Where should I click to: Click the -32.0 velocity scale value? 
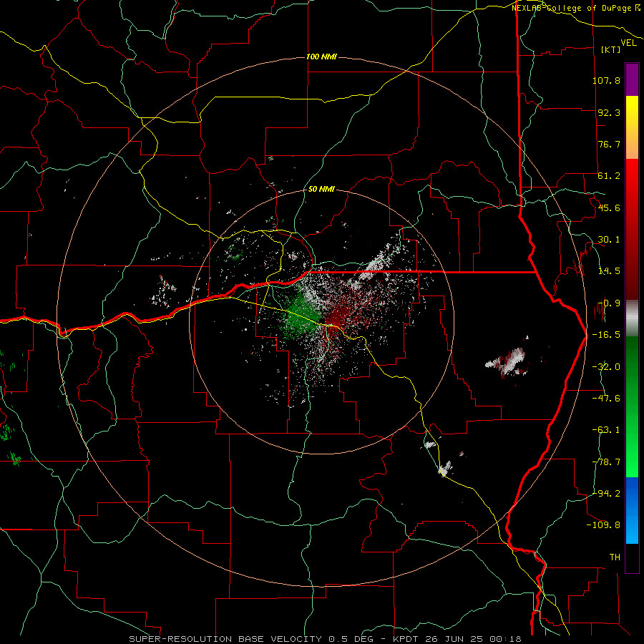click(606, 367)
